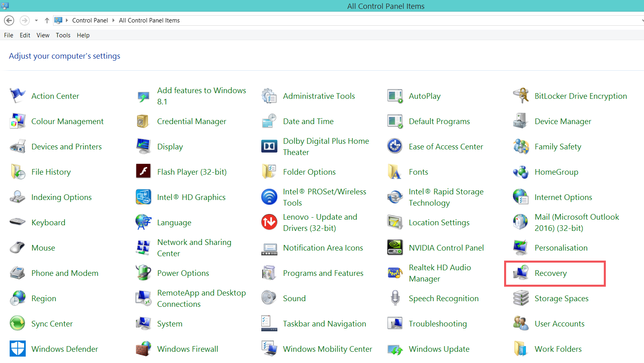The height and width of the screenshot is (363, 644).
Task: Open Date and Time link
Action: click(308, 121)
